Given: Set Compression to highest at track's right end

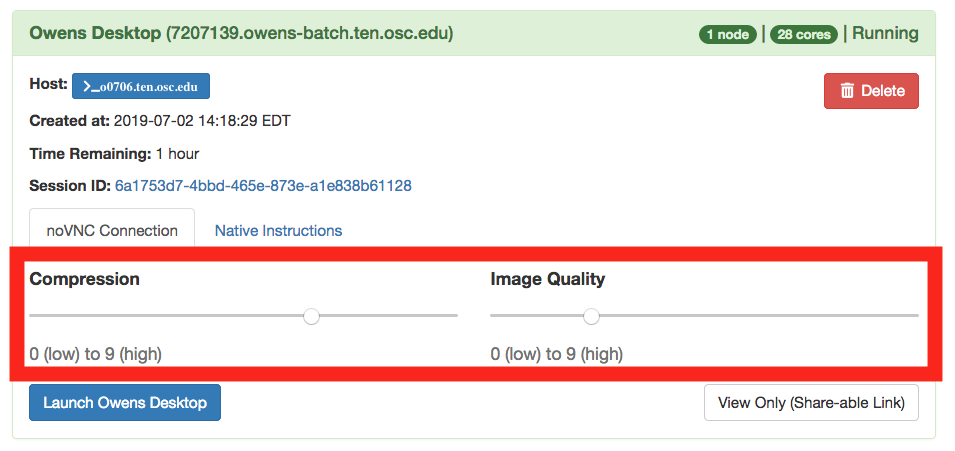Looking at the screenshot, I should click(456, 316).
